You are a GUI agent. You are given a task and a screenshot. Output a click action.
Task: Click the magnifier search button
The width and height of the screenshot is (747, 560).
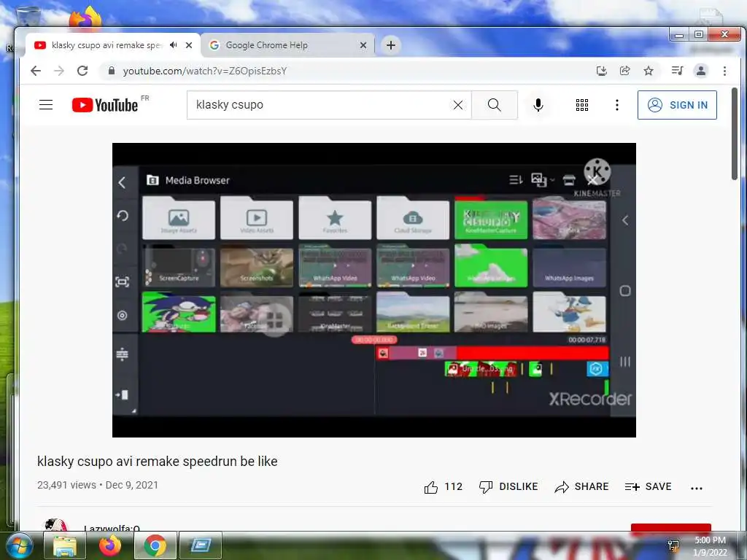tap(495, 105)
